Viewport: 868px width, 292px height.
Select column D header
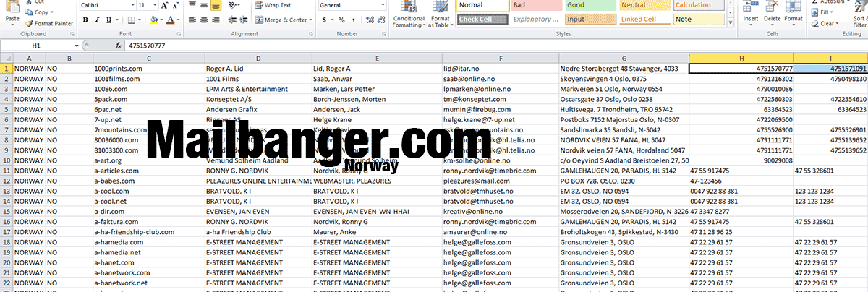[x=258, y=58]
